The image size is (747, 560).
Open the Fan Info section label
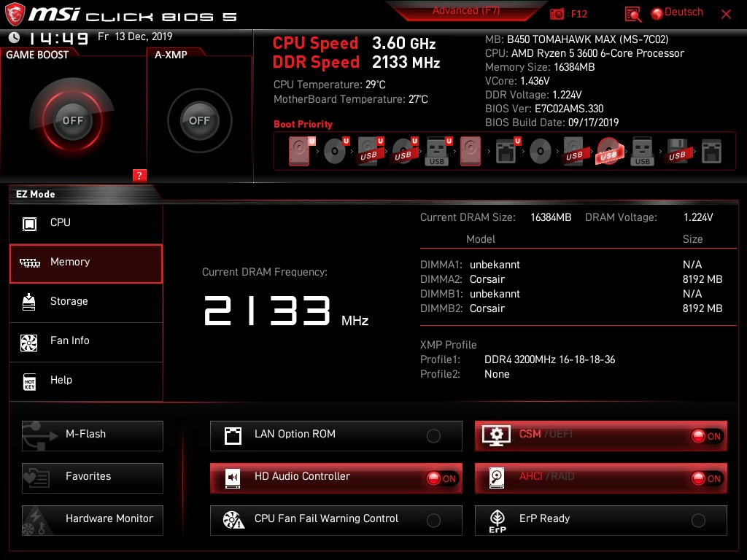click(x=70, y=341)
